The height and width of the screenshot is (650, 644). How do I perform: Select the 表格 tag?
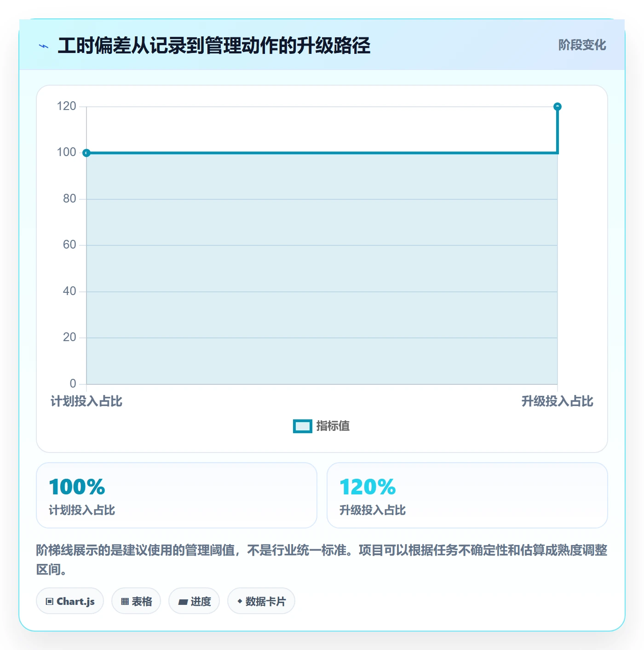[136, 601]
